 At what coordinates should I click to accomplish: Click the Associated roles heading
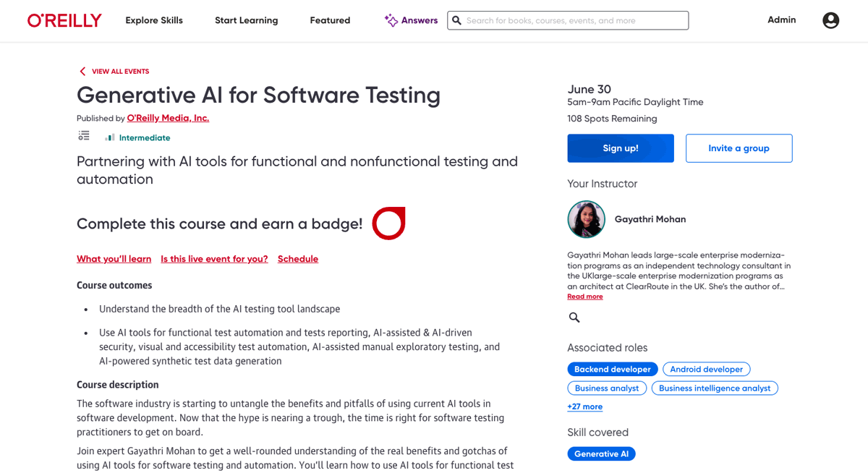pos(608,348)
